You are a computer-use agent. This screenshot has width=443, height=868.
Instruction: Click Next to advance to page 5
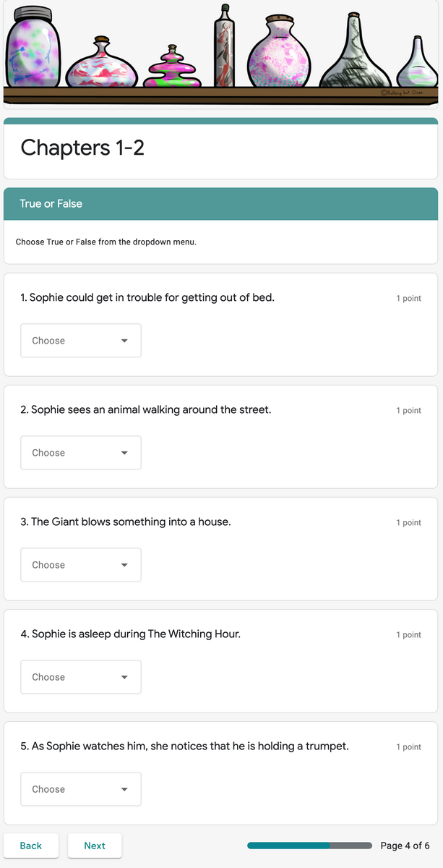point(94,845)
